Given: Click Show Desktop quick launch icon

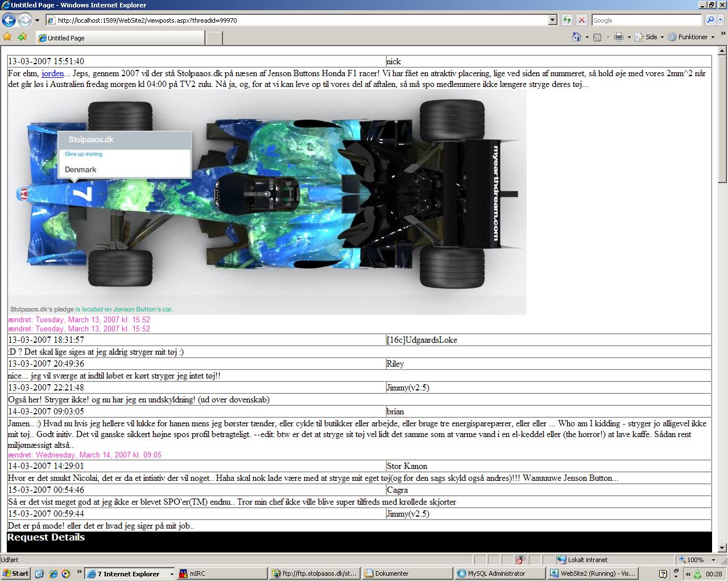Looking at the screenshot, I should pos(39,573).
